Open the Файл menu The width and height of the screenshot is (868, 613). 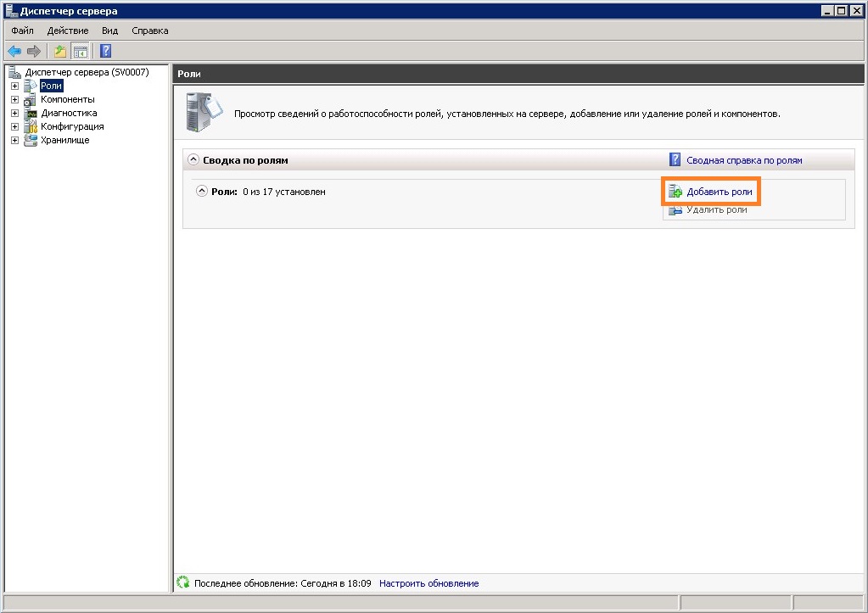click(22, 31)
